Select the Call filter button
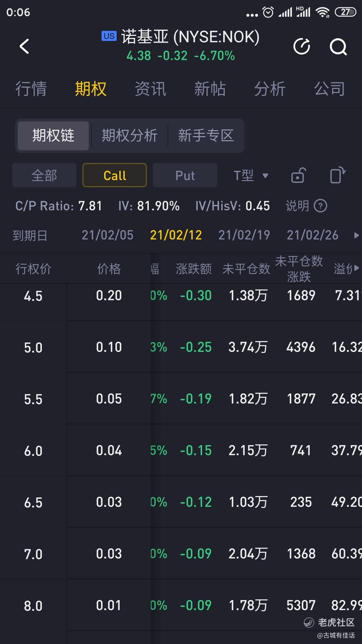The image size is (362, 644). (x=115, y=175)
